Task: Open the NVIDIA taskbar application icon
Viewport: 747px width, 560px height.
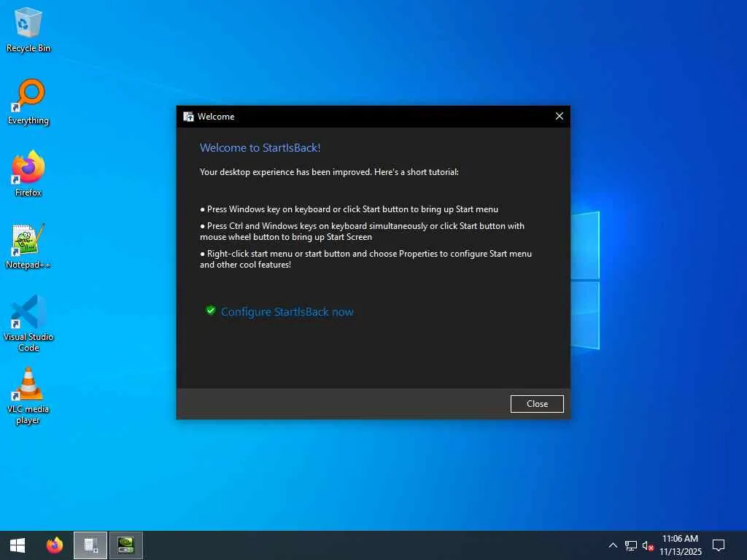Action: tap(126, 545)
